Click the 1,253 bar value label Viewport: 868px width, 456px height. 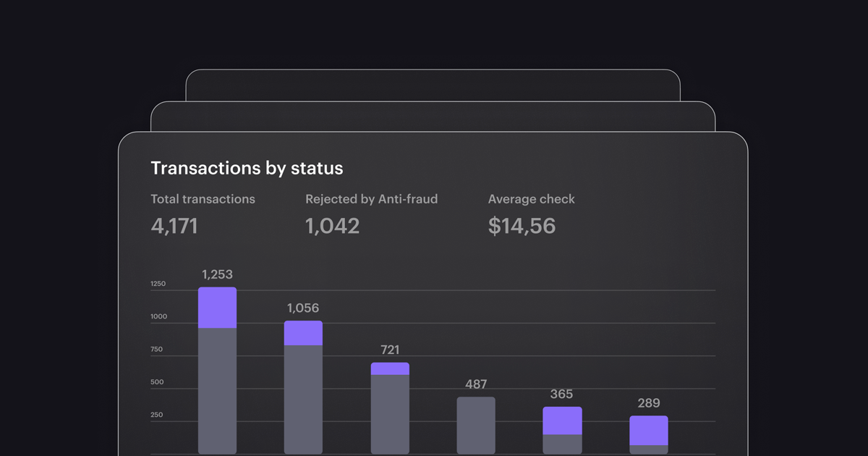click(x=217, y=275)
